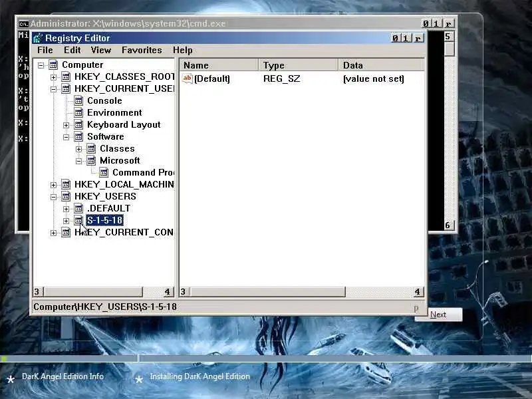The image size is (532, 399).
Task: Expand the Classes key
Action: [78, 149]
